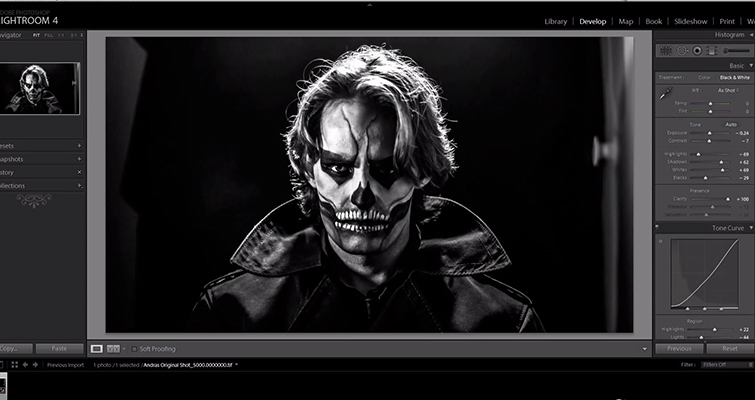
Task: Select the Adjustment Brush tool icon
Action: coord(736,51)
